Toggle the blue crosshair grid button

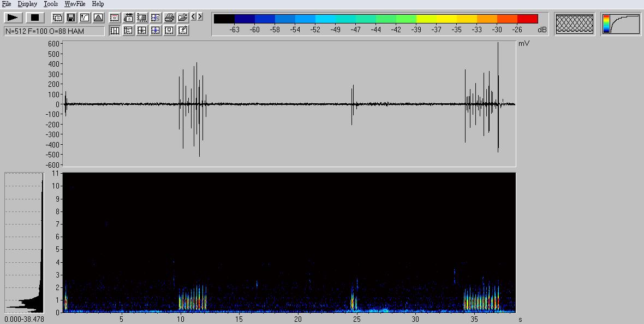click(156, 31)
